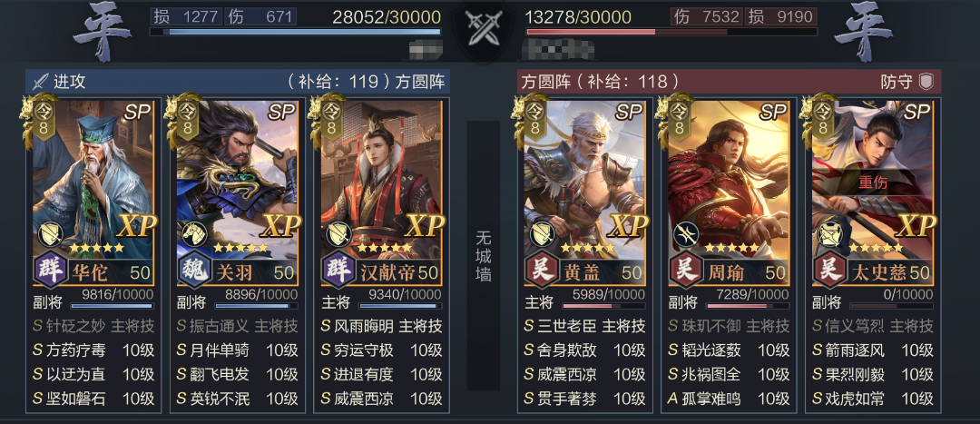Image resolution: width=980 pixels, height=424 pixels.
Task: Click the attacker's blue troop strength bar
Action: 295,31
